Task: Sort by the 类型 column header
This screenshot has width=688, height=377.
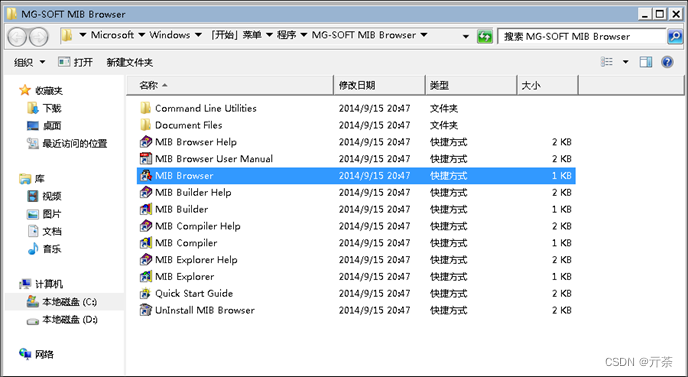Action: (x=471, y=85)
